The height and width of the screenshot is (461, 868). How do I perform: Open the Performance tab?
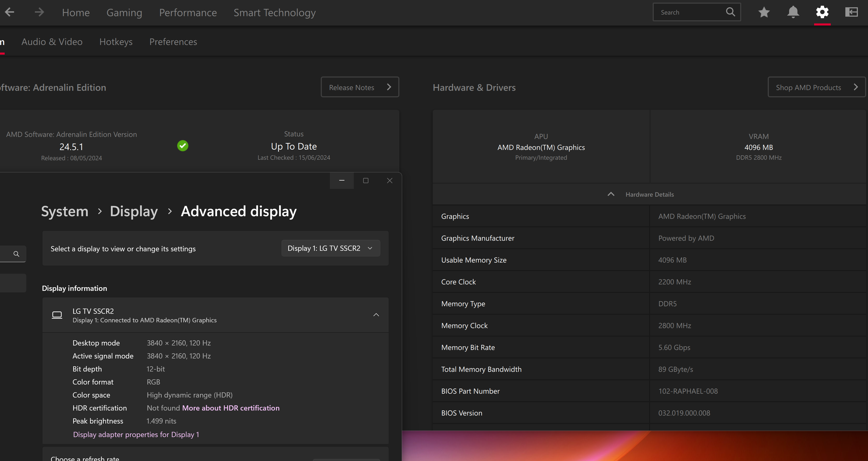(188, 13)
